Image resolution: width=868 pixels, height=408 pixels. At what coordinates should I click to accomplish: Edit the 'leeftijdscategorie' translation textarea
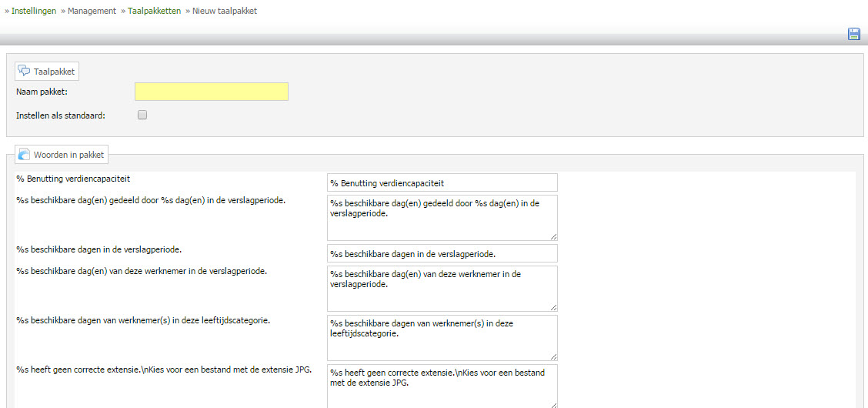(442, 338)
